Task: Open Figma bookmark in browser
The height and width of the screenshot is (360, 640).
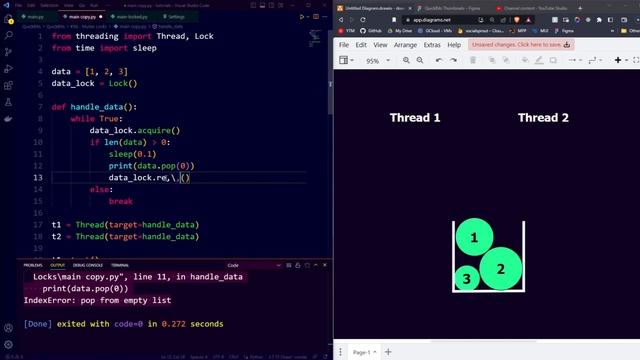Action: tap(564, 31)
